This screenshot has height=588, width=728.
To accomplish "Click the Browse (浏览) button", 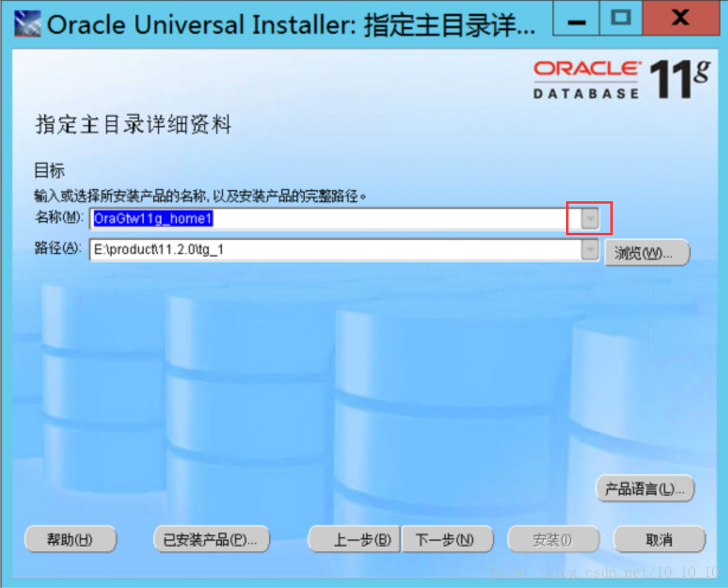I will click(647, 253).
